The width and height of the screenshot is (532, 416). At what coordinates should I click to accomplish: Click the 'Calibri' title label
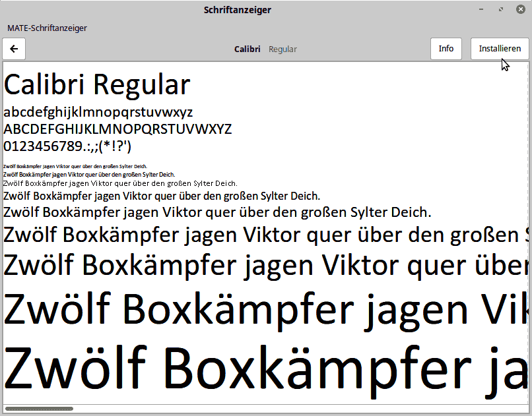(x=248, y=49)
